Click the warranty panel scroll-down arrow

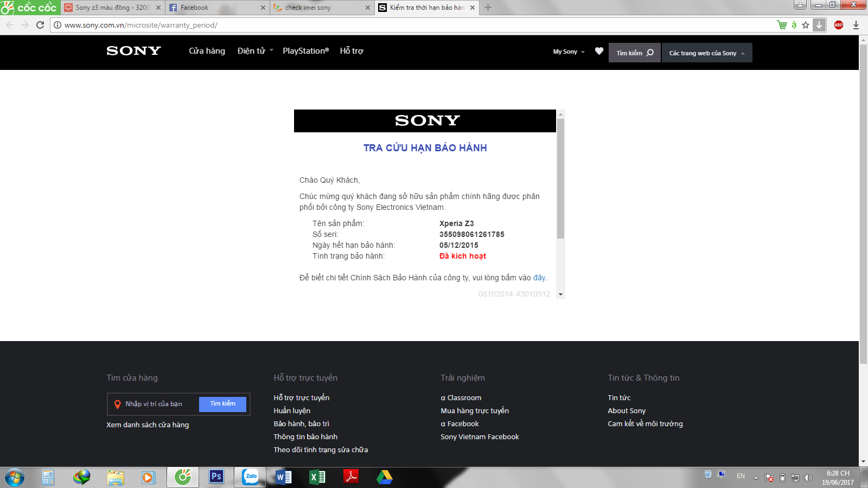[561, 294]
